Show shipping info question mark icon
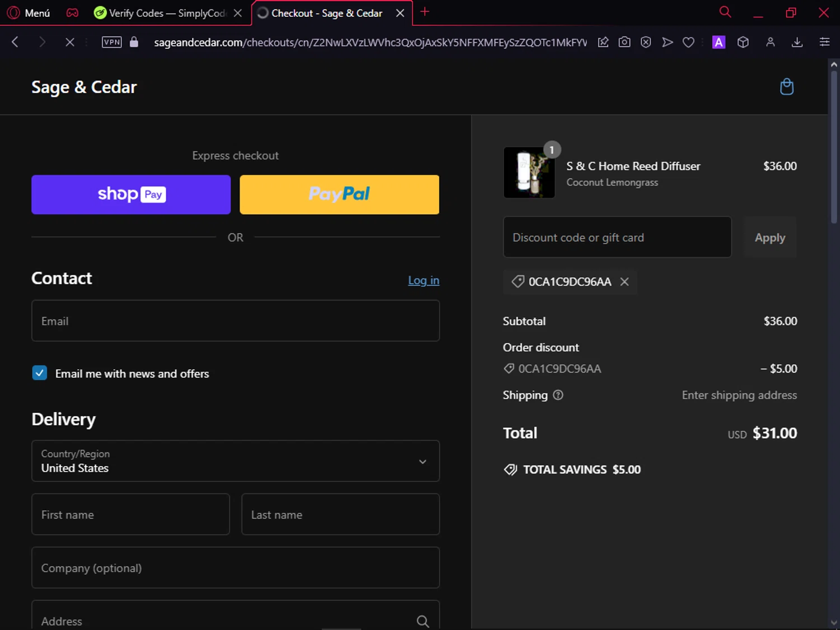 558,395
